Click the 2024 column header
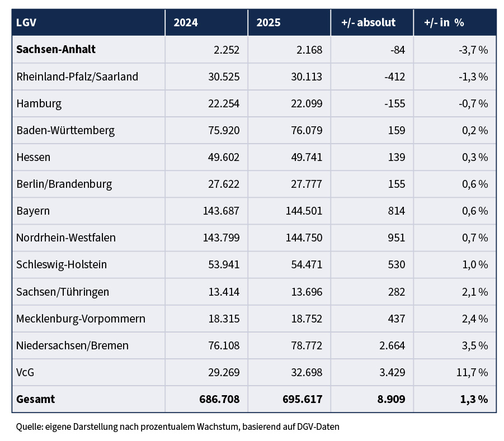The image size is (504, 441). [186, 23]
